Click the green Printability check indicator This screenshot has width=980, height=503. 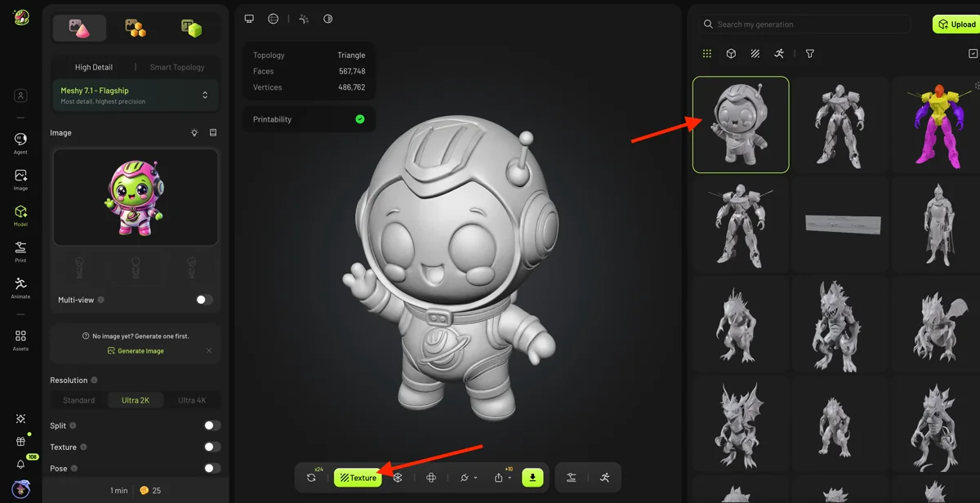tap(360, 119)
